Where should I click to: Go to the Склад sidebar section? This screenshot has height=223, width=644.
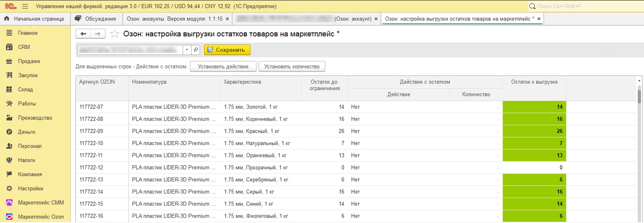coord(25,89)
